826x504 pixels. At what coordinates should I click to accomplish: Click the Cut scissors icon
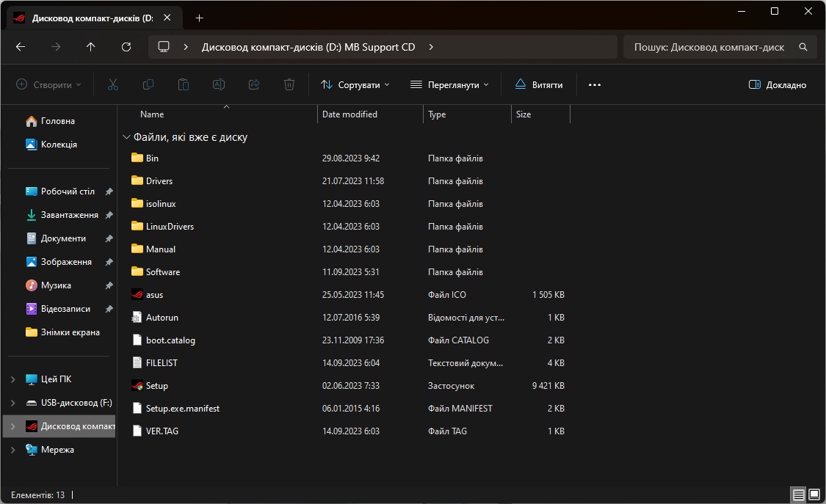pyautogui.click(x=113, y=85)
